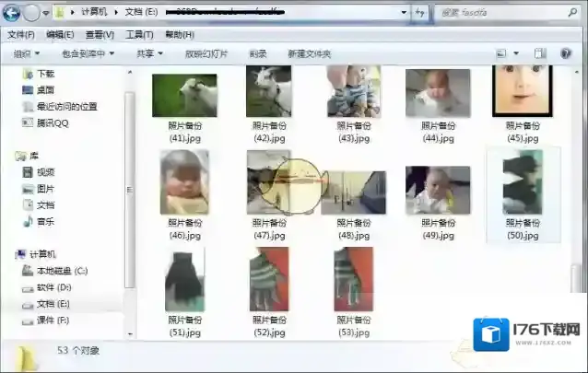Click the 53 个对象 status text
This screenshot has width=588, height=373.
78,351
